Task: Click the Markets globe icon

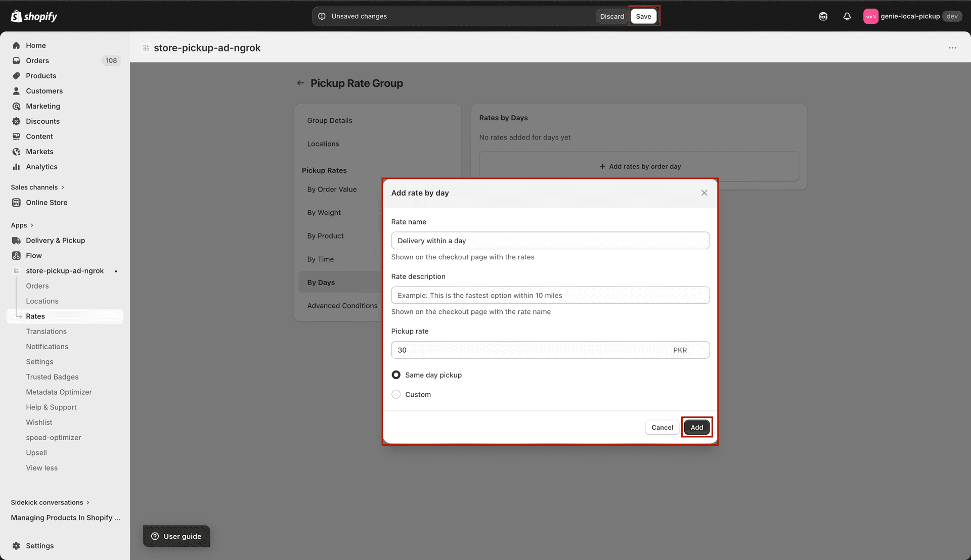Action: [x=16, y=152]
